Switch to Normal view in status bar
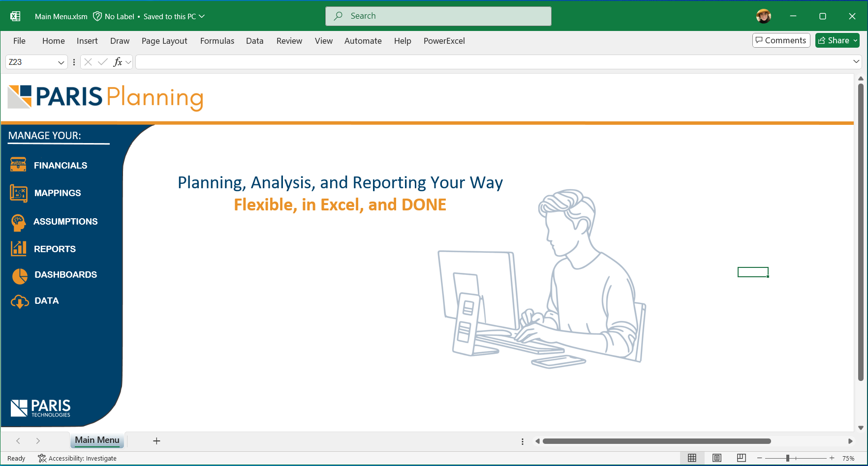This screenshot has height=466, width=868. pyautogui.click(x=692, y=458)
